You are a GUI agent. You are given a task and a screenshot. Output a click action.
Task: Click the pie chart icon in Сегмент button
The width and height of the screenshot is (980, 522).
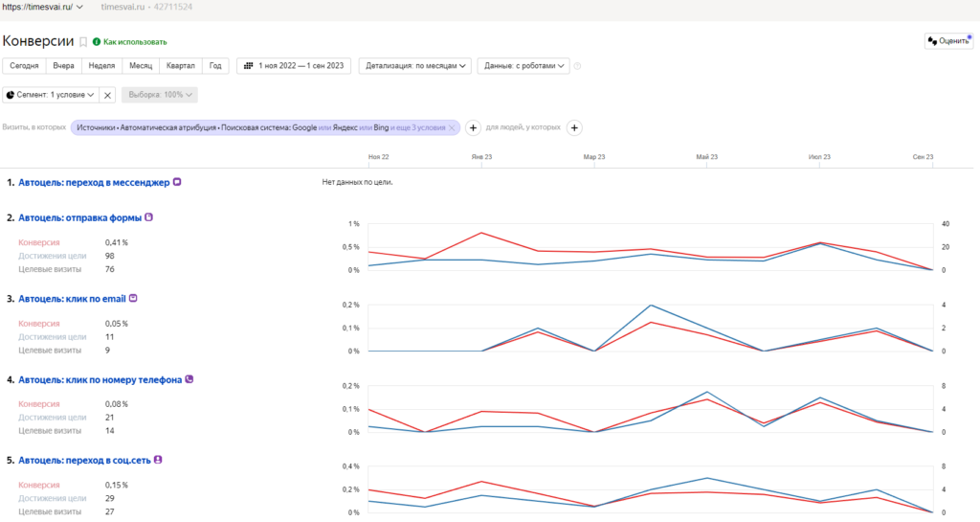click(x=10, y=95)
